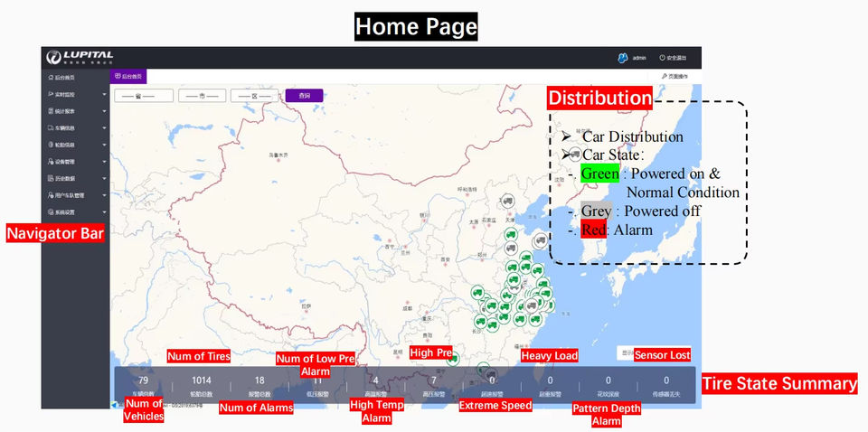Click the 呼和浩特 city label on map
The image size is (868, 432).
467,189
